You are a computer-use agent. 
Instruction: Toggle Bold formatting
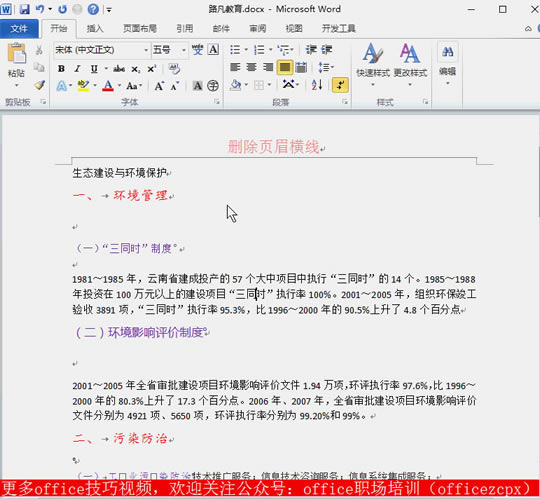pyautogui.click(x=61, y=69)
